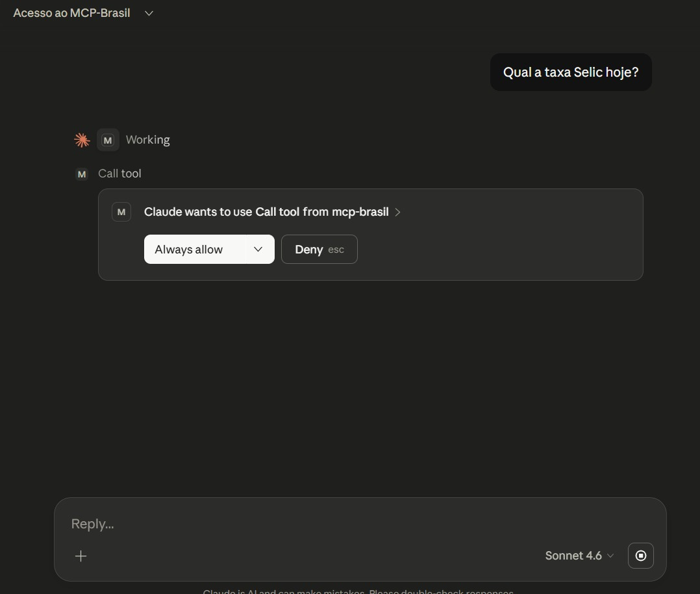Click the mcp-brasil server icon in the tool prompt
This screenshot has width=700, height=594.
[121, 211]
